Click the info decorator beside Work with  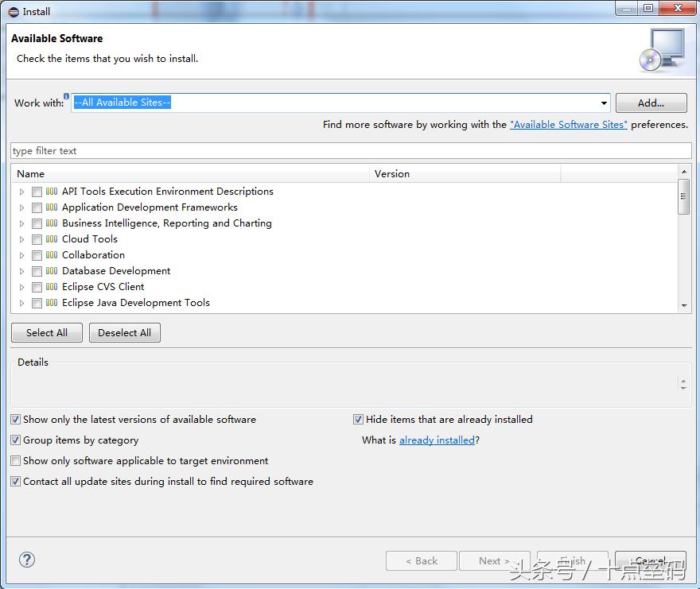67,96
